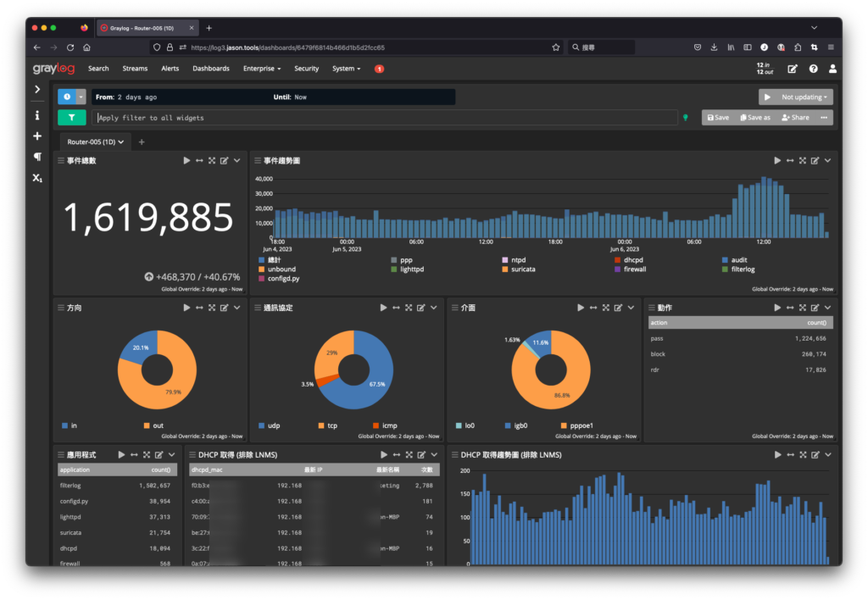Screen dimensions: 868x600
Task: Bookmark the page with the star icon
Action: tap(556, 47)
